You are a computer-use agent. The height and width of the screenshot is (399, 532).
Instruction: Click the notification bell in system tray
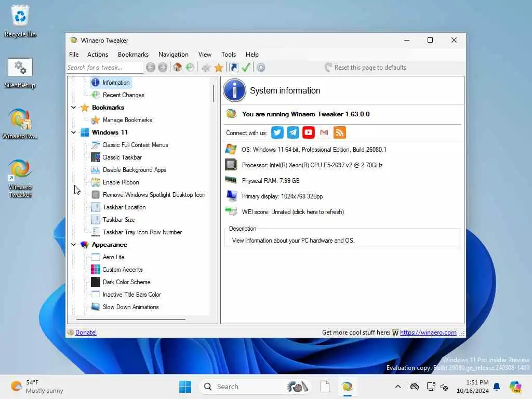497,387
